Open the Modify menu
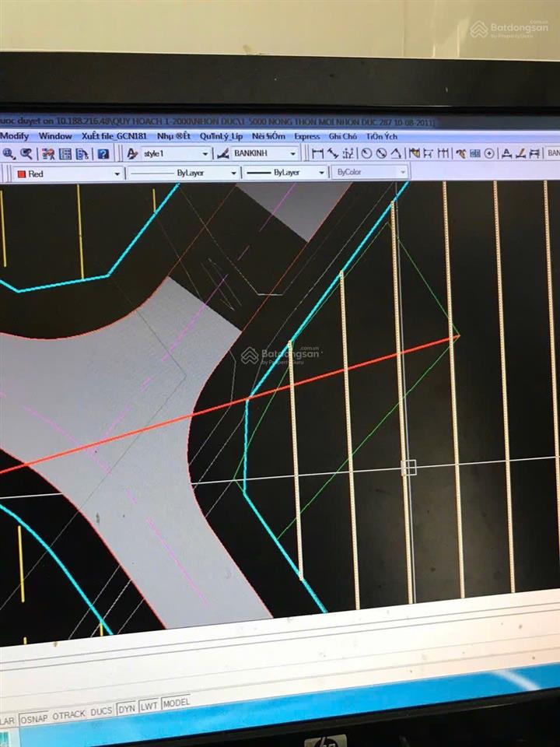Viewport: 560px width, 747px height. (x=14, y=136)
